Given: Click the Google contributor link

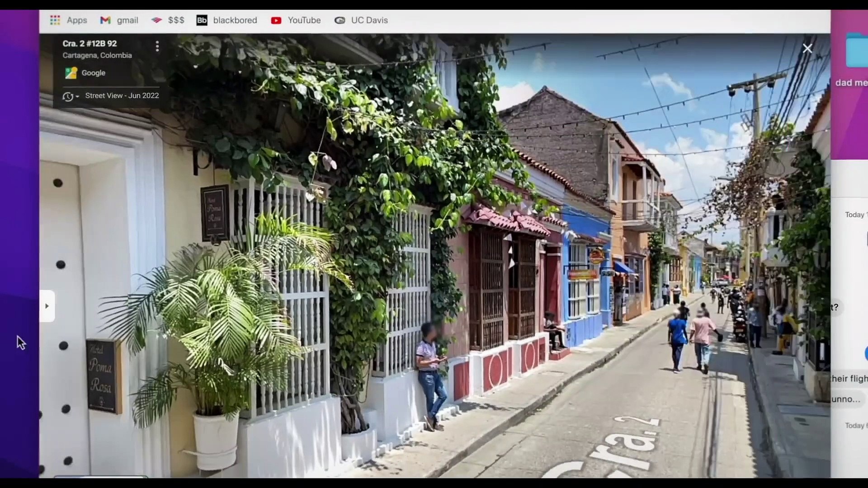Looking at the screenshot, I should 94,73.
